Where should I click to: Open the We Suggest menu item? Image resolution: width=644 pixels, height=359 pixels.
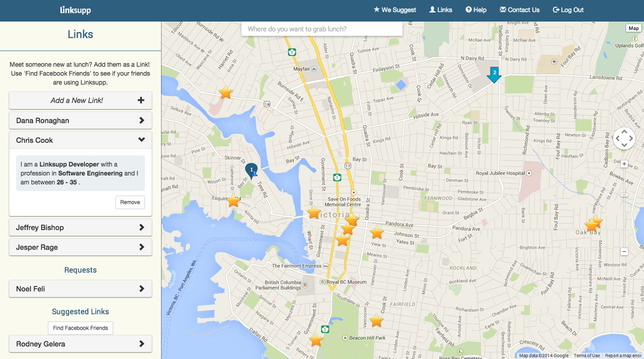click(x=395, y=10)
